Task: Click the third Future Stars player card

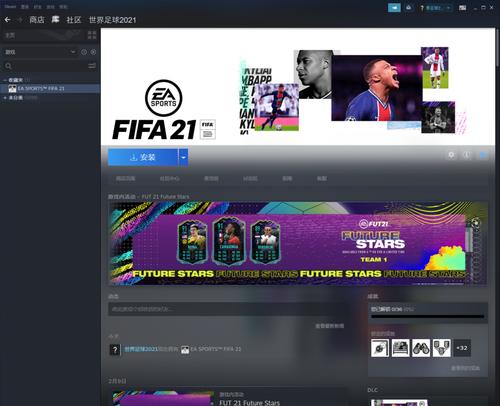Action: tap(266, 241)
